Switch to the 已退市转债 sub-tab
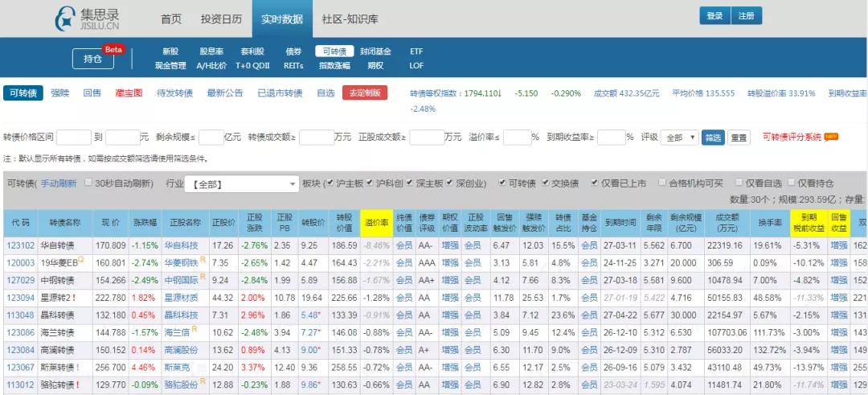This screenshot has height=395, width=868. coord(280,93)
